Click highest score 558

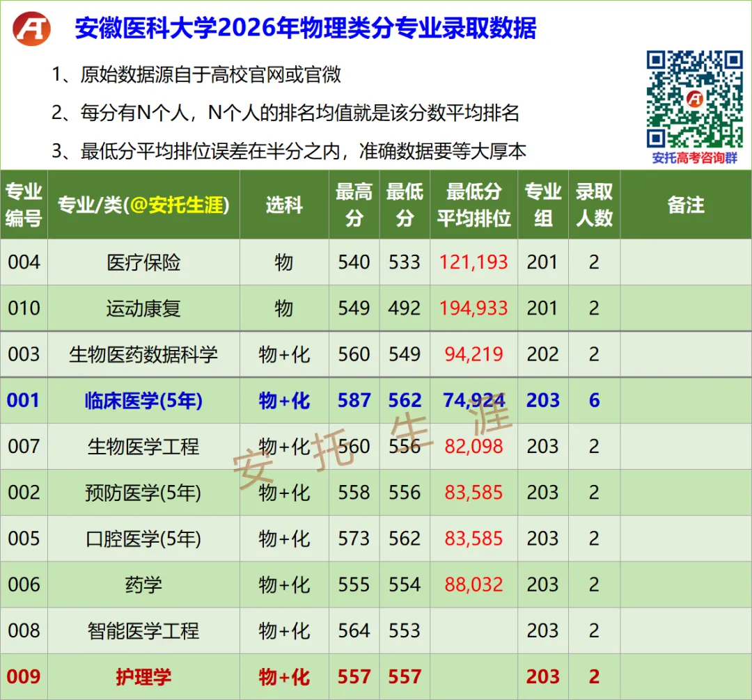click(354, 492)
